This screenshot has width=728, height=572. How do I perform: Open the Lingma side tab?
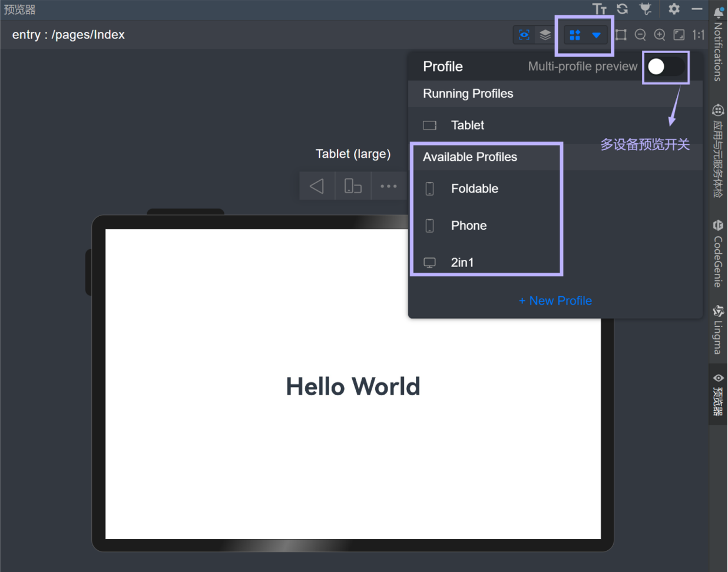pyautogui.click(x=717, y=330)
